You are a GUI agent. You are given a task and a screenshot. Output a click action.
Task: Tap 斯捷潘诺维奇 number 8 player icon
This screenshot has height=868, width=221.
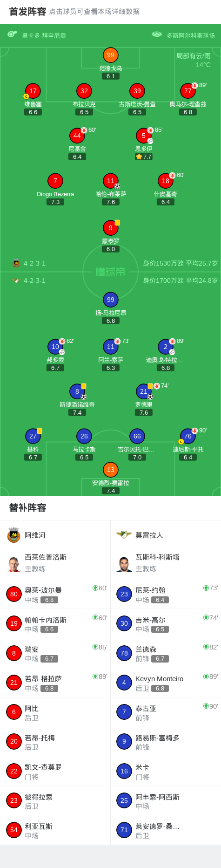(x=77, y=391)
